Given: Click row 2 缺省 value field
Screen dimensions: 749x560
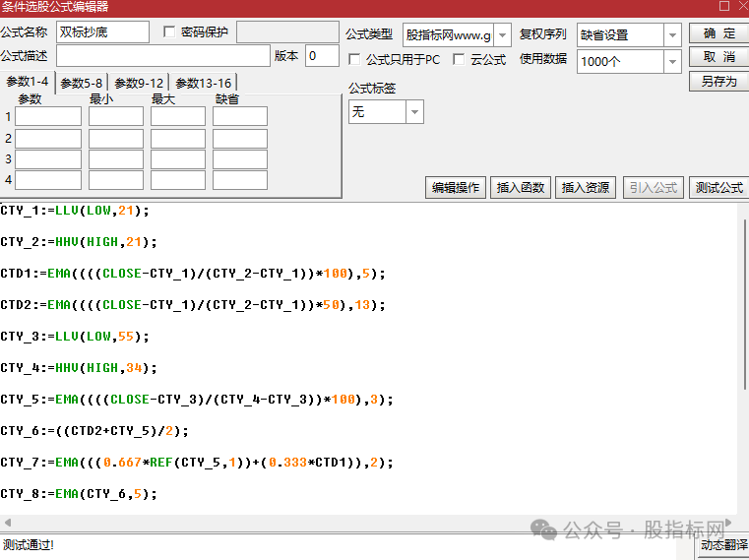Looking at the screenshot, I should pos(240,139).
